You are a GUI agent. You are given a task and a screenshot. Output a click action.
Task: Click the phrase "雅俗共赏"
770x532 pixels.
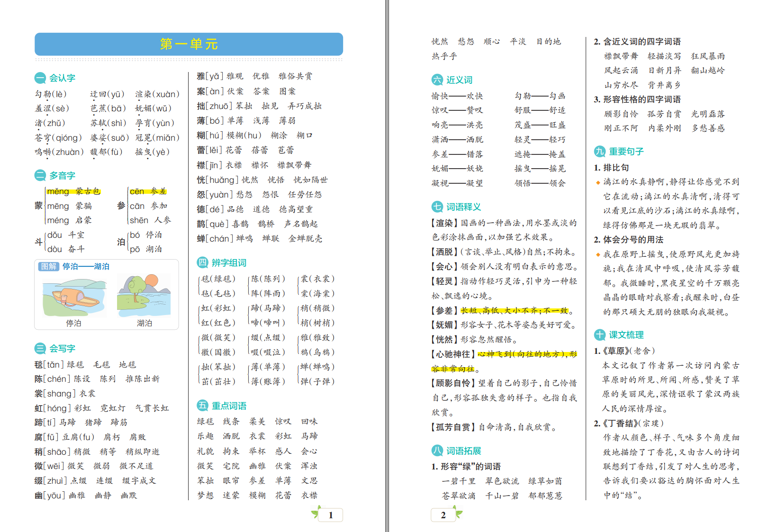296,76
